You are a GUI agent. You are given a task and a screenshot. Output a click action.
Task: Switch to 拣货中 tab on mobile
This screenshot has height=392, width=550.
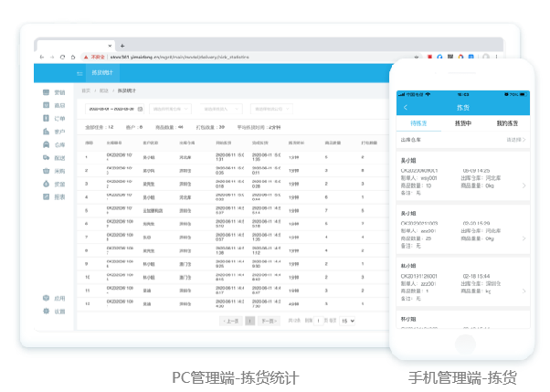click(x=462, y=122)
